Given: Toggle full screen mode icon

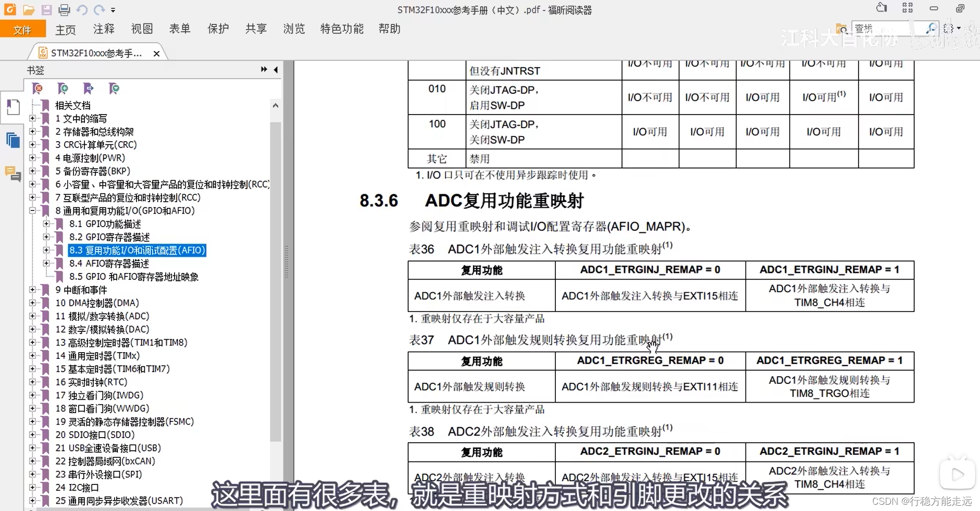Looking at the screenshot, I should (908, 8).
